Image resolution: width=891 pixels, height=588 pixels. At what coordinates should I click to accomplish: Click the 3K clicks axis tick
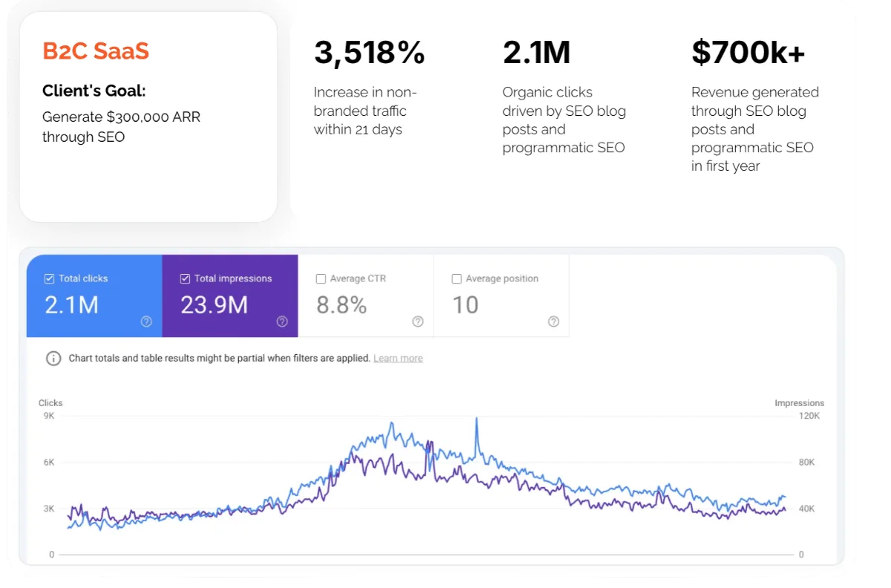click(x=49, y=509)
